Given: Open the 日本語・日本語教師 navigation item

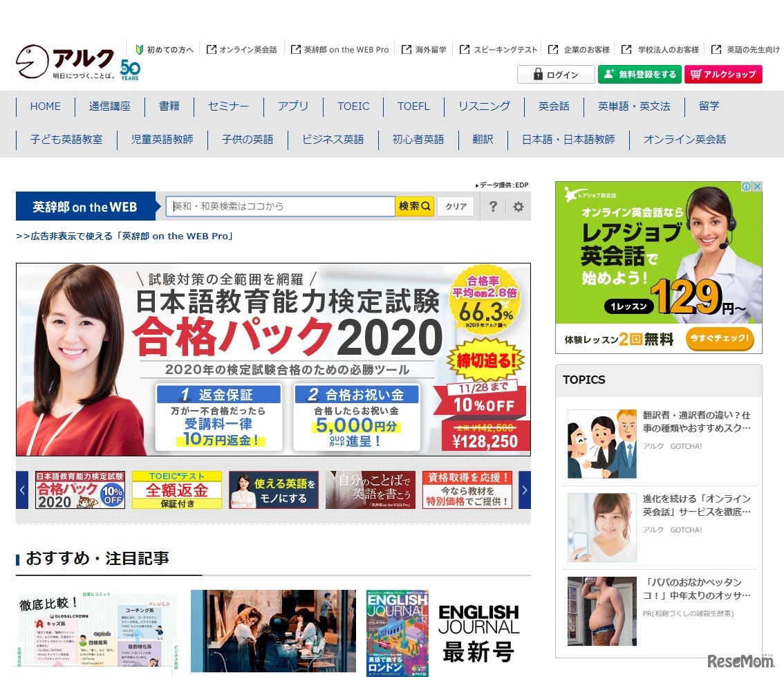Looking at the screenshot, I should tap(568, 139).
